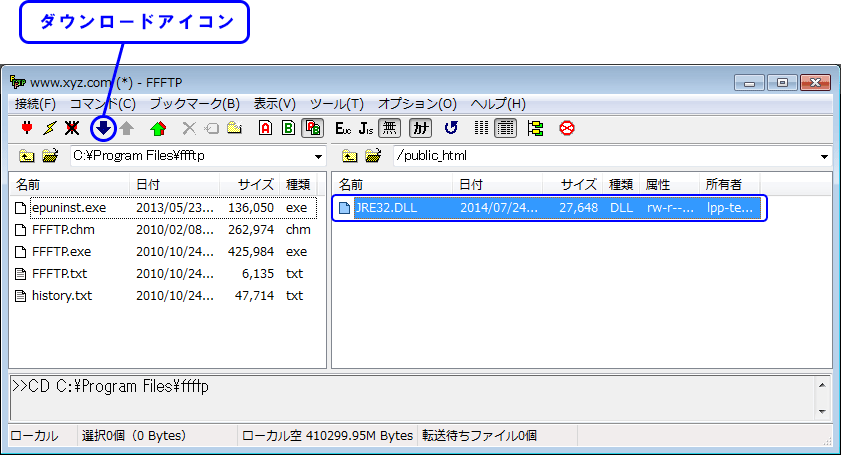Go up one remote folder icon
Image resolution: width=841 pixels, height=455 pixels.
tap(350, 156)
